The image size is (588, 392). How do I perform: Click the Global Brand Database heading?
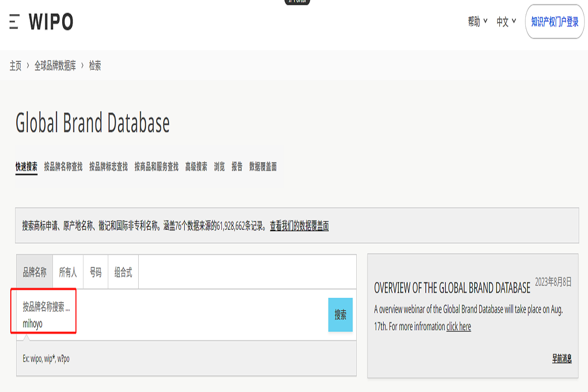tap(93, 123)
